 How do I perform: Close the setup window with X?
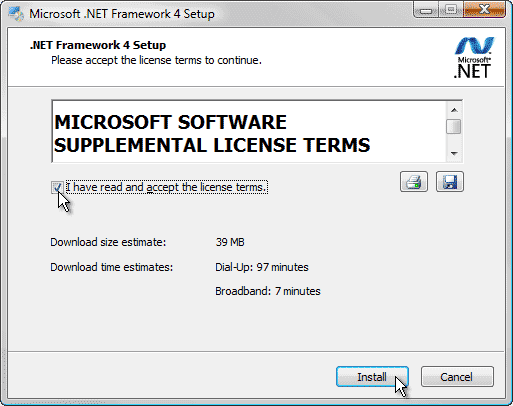coord(484,10)
